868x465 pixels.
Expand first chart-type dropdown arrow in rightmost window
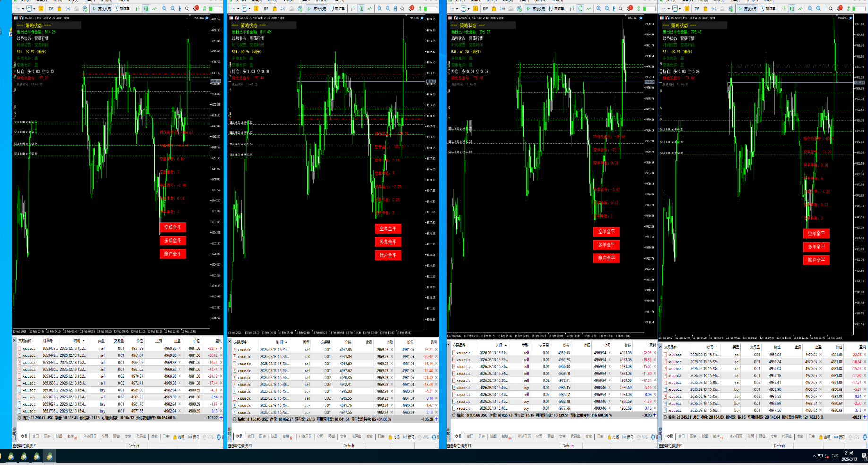coord(670,9)
